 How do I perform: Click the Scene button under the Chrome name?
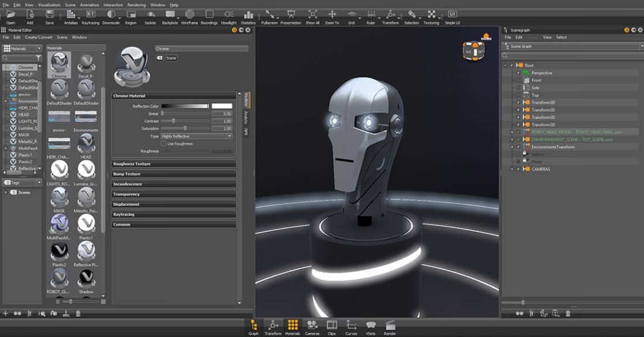click(171, 58)
